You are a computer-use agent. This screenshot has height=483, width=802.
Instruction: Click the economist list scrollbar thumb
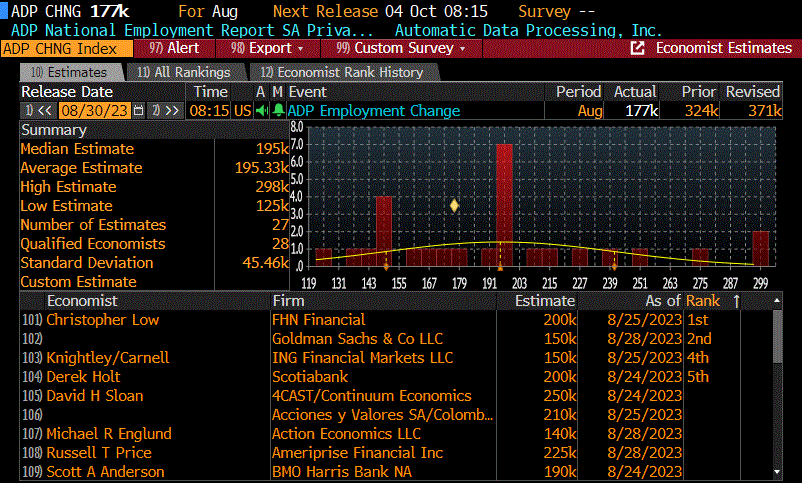point(777,336)
